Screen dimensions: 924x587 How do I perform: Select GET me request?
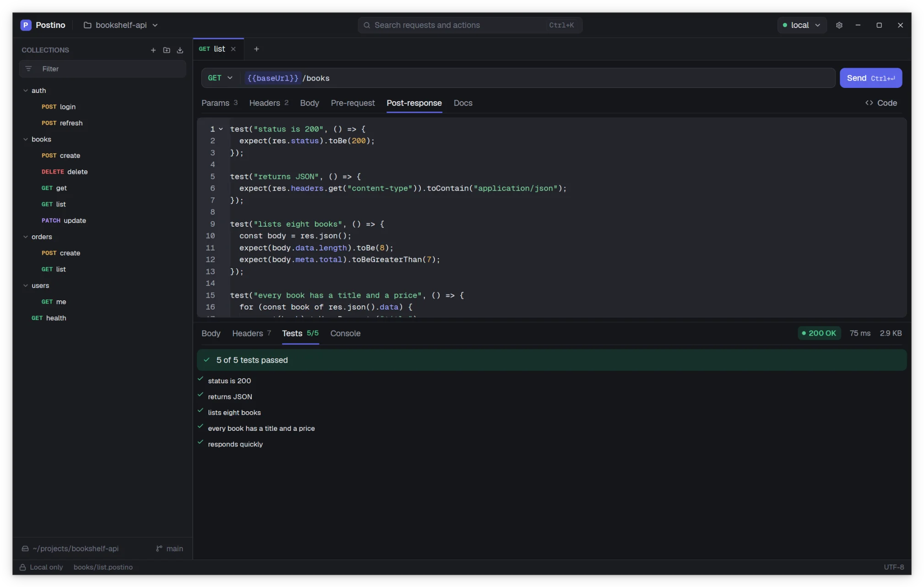point(54,302)
